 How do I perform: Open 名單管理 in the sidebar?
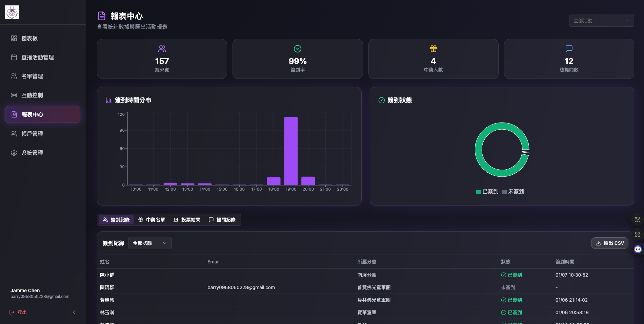tap(32, 76)
